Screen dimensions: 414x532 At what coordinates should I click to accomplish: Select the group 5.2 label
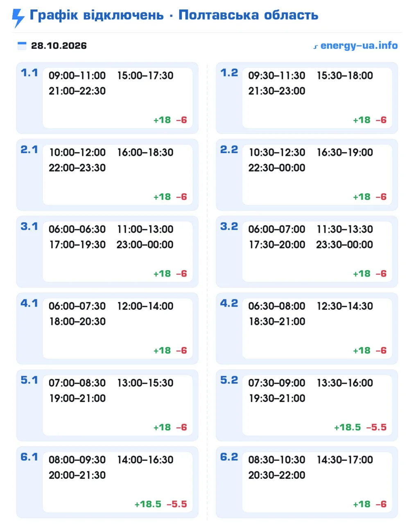[229, 380]
